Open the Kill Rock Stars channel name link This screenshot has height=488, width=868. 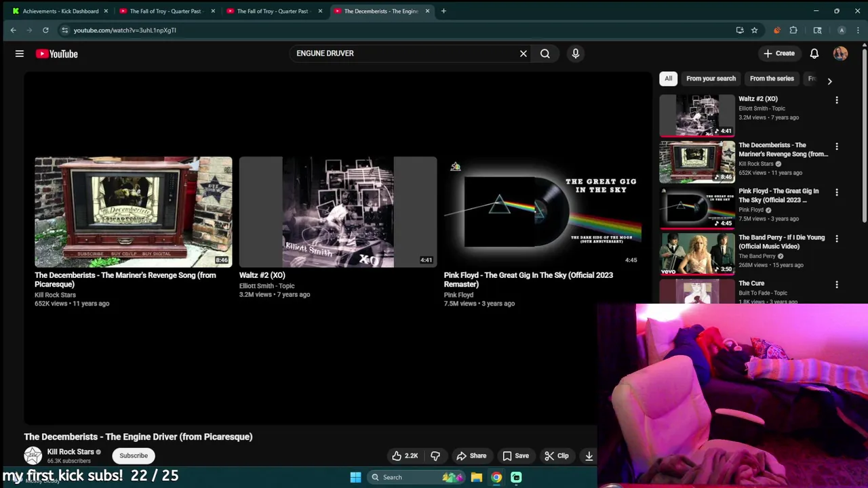71,451
